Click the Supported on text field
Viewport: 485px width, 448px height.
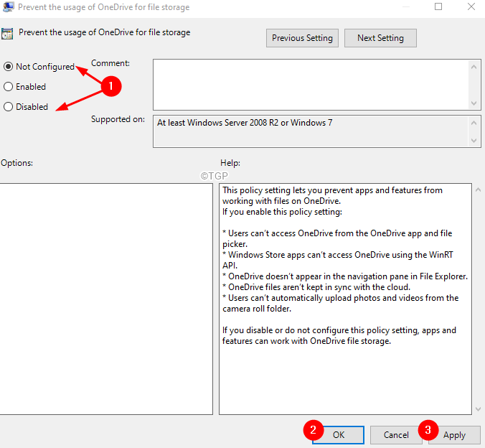point(311,131)
